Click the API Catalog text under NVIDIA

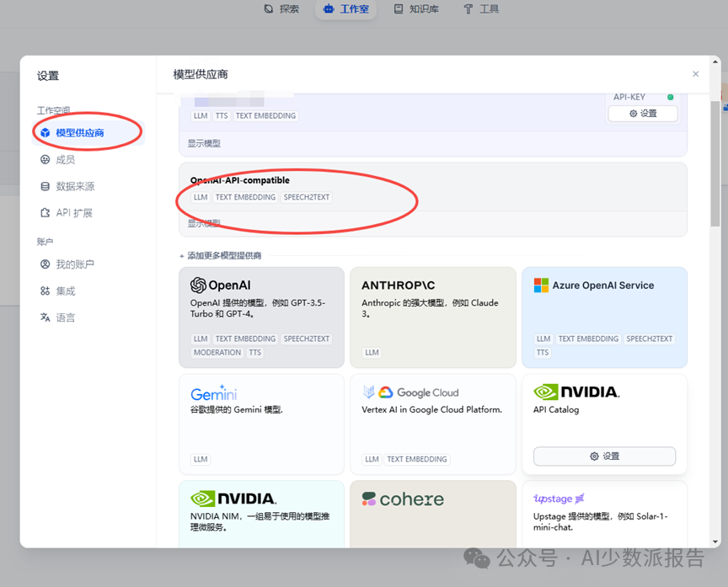(556, 410)
